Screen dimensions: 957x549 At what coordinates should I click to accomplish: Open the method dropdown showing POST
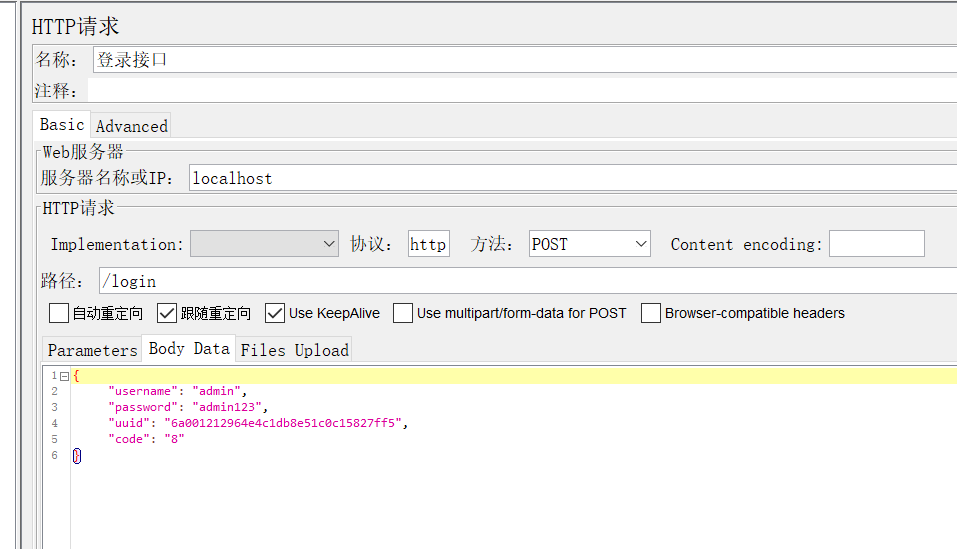tap(590, 244)
